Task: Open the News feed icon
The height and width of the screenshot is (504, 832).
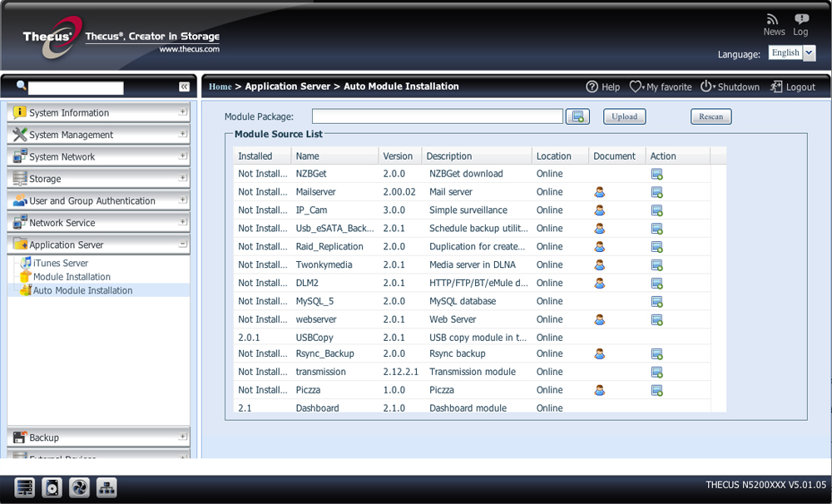Action: [x=774, y=20]
